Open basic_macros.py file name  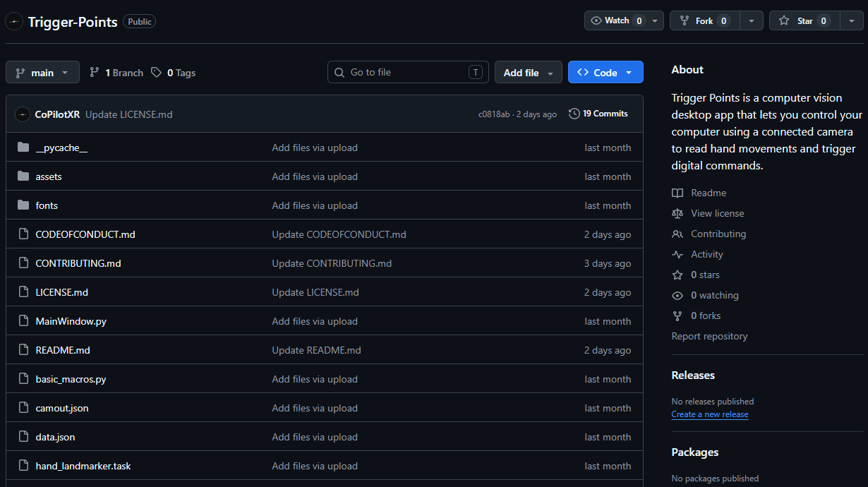(71, 379)
